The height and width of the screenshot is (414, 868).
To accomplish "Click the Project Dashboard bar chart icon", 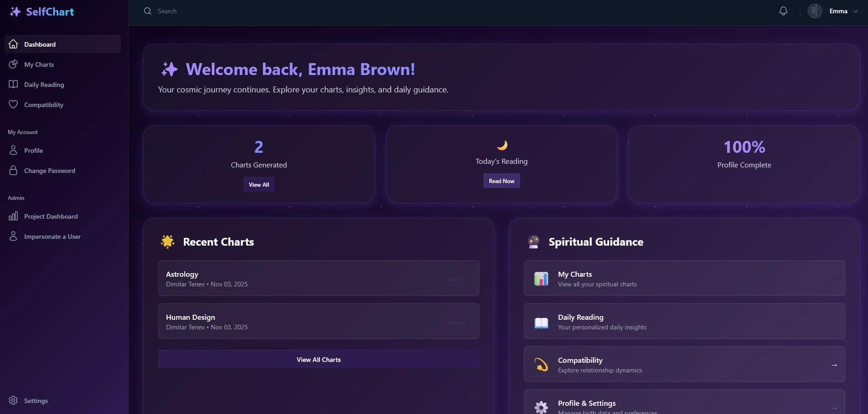I will (13, 216).
